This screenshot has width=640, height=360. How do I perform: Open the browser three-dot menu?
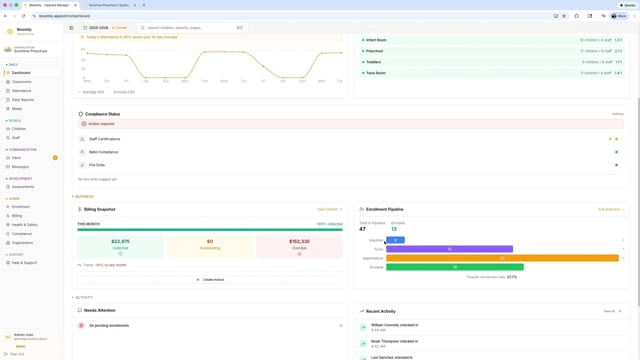(x=634, y=16)
